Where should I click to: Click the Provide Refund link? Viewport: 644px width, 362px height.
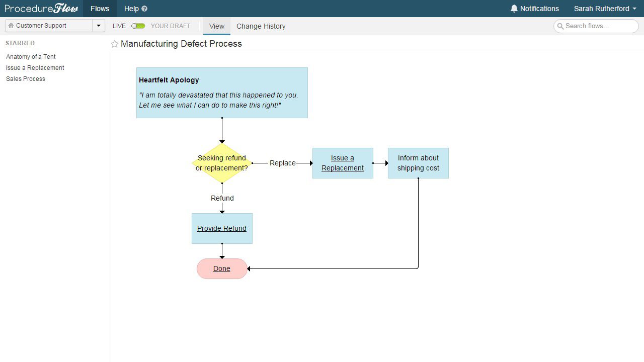221,228
